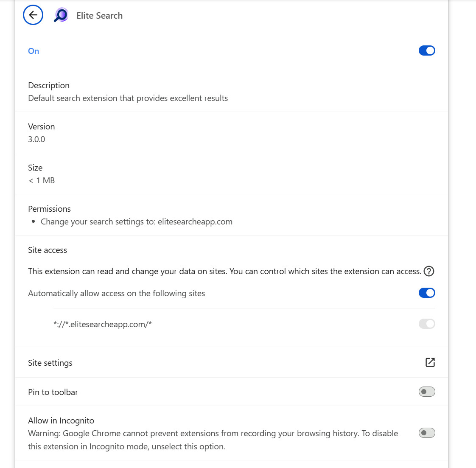Click the On status label
The width and height of the screenshot is (476, 468).
pos(34,51)
